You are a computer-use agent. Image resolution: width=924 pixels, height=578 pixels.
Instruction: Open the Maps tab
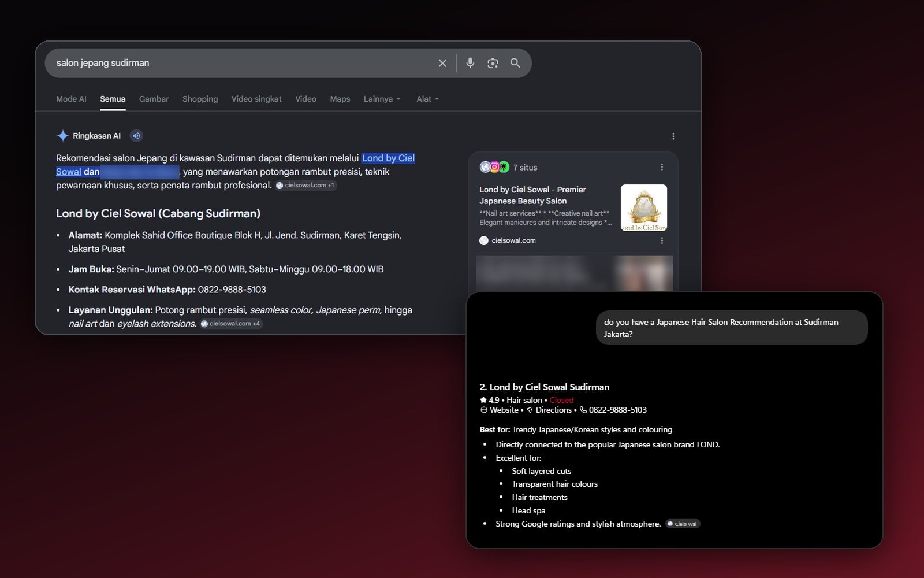pyautogui.click(x=340, y=99)
